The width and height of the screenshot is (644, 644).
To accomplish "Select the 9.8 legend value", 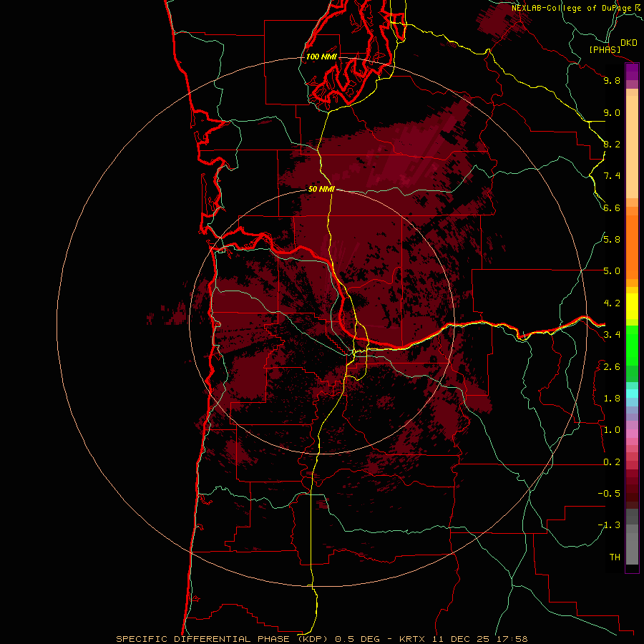I will (612, 80).
